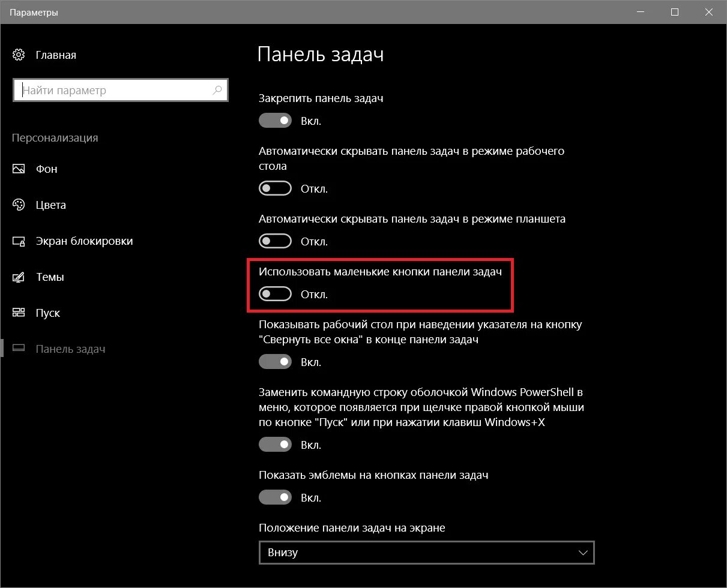Open the Цвета settings section
Image resolution: width=727 pixels, height=588 pixels.
point(51,205)
